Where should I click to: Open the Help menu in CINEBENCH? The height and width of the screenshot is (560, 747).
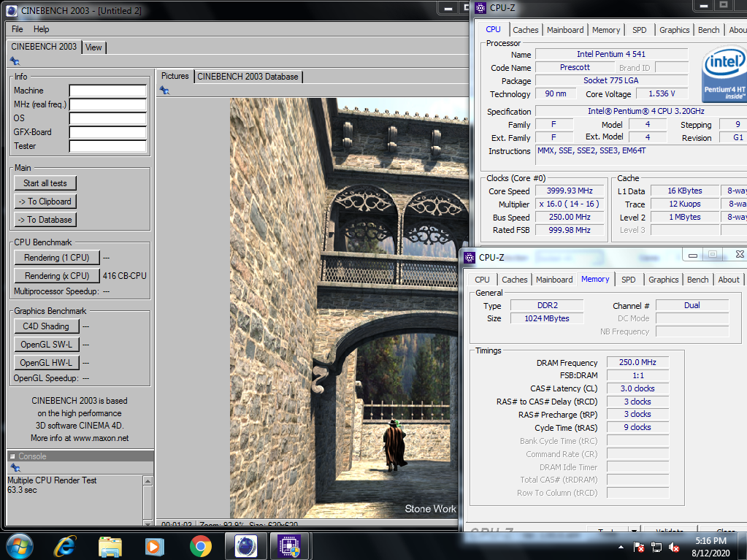pos(41,29)
